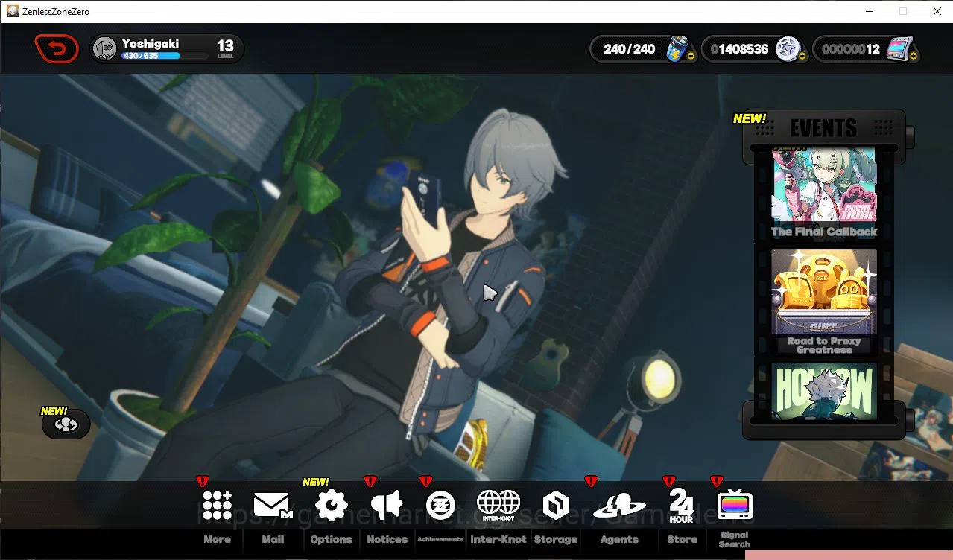Open the Achievements medal icon
Image resolution: width=953 pixels, height=560 pixels.
pyautogui.click(x=440, y=506)
